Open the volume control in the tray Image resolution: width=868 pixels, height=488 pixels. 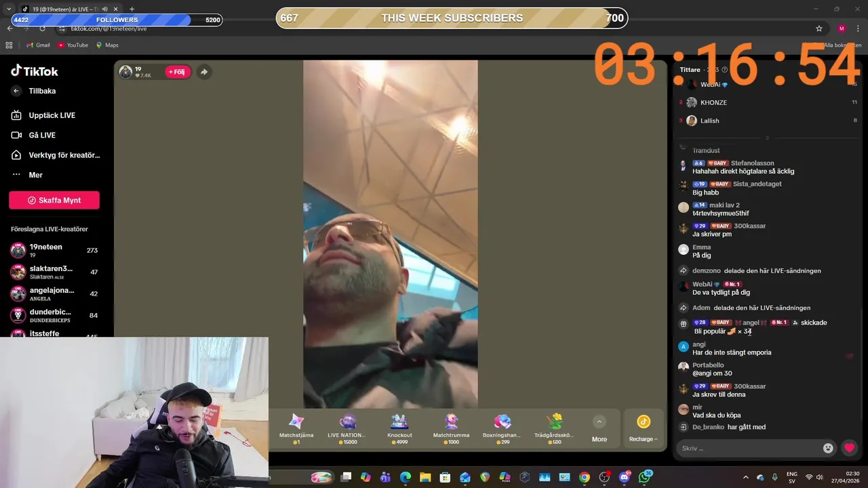click(x=818, y=477)
